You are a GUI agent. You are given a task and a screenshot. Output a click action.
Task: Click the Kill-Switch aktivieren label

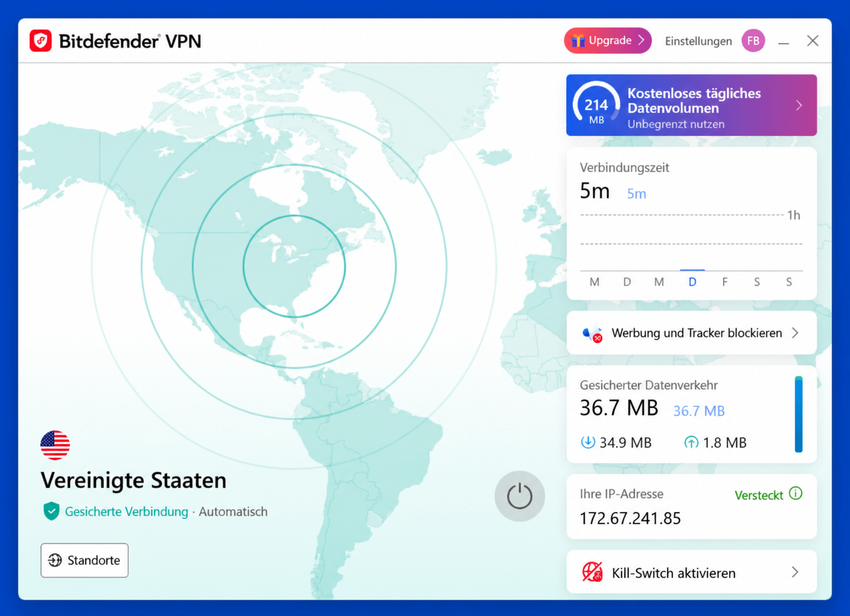673,573
